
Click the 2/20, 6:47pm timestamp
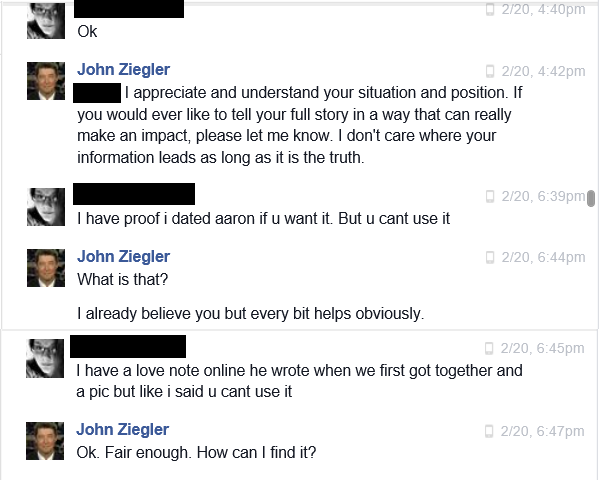(x=542, y=431)
